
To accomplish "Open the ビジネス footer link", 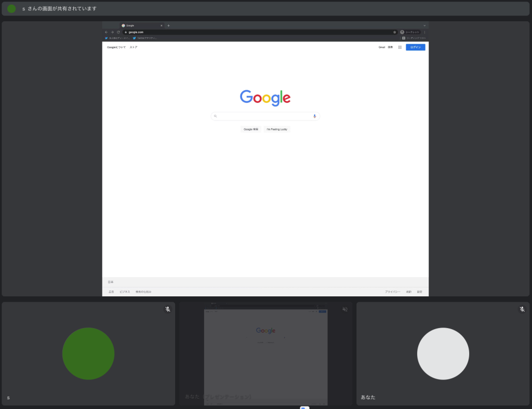I will pyautogui.click(x=125, y=292).
